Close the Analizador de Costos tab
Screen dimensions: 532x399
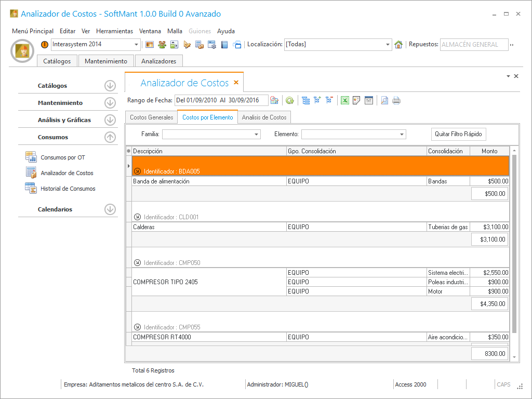click(x=236, y=83)
